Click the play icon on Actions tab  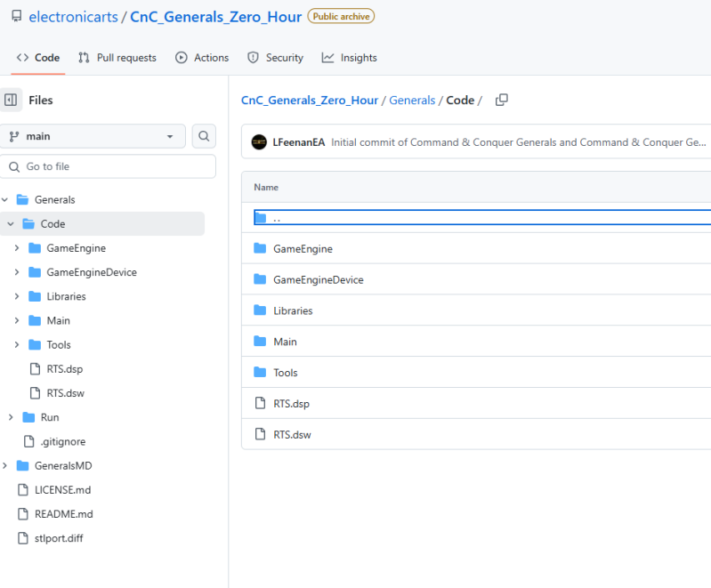tap(182, 58)
